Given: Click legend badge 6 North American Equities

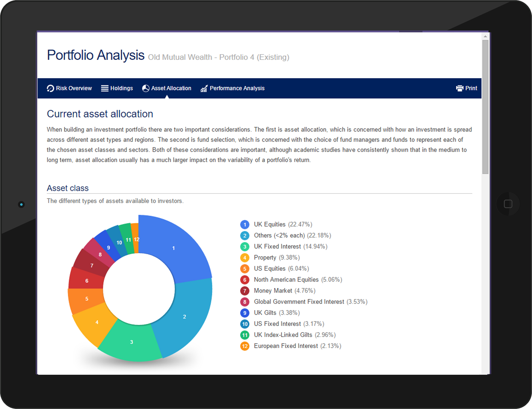Looking at the screenshot, I should [245, 280].
